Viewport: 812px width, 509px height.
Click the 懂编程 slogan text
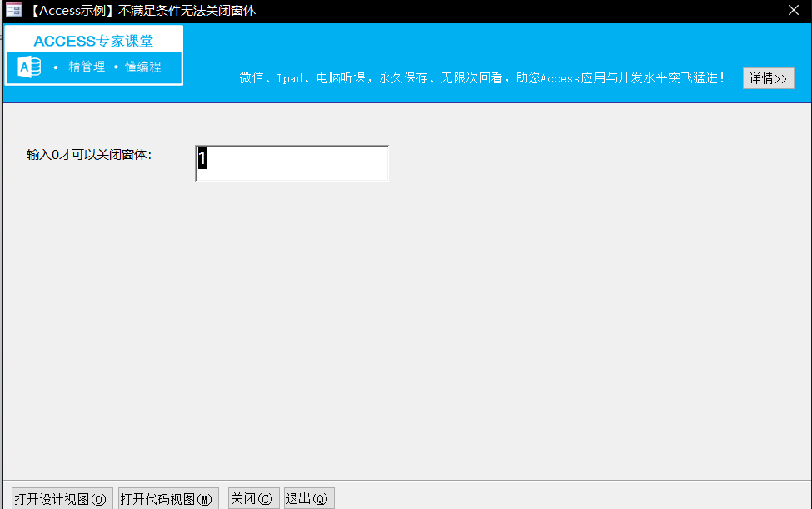click(x=143, y=67)
